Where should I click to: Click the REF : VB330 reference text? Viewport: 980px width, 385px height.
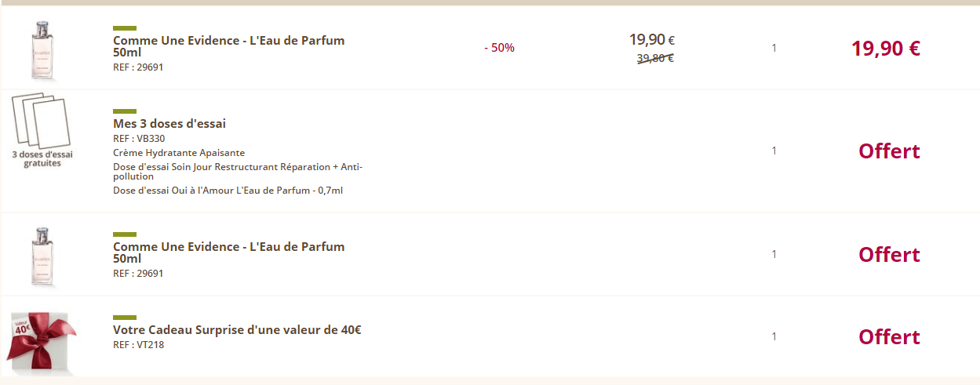[139, 139]
